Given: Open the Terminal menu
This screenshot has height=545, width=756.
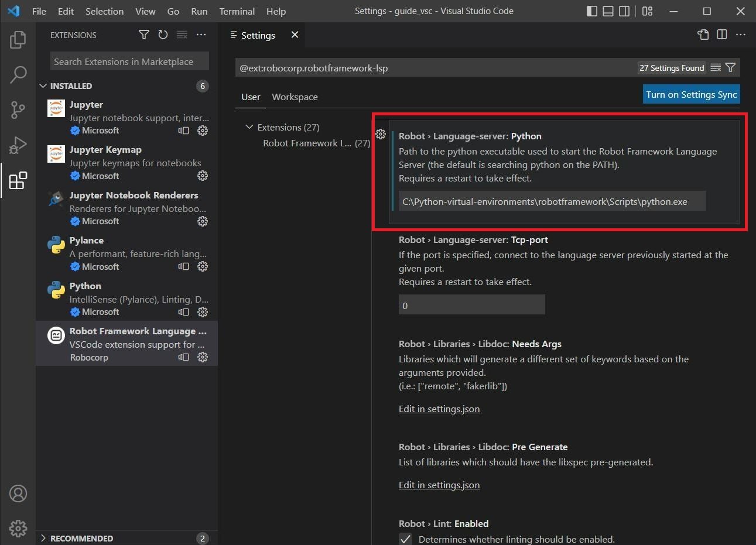Looking at the screenshot, I should [237, 11].
